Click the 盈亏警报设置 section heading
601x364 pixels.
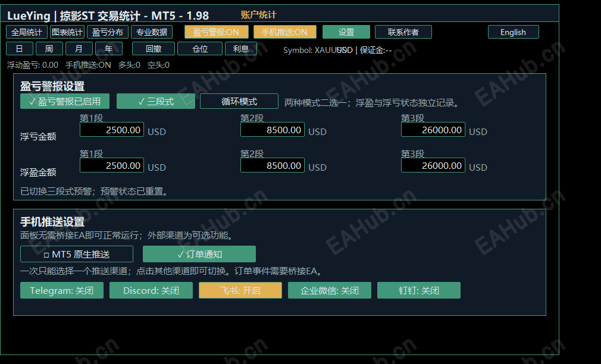click(x=52, y=86)
